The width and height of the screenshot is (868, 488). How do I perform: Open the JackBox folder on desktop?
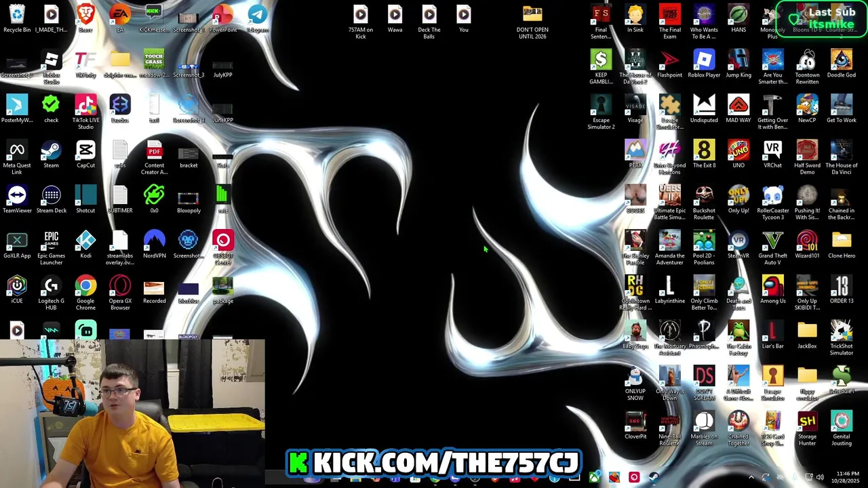(x=807, y=335)
